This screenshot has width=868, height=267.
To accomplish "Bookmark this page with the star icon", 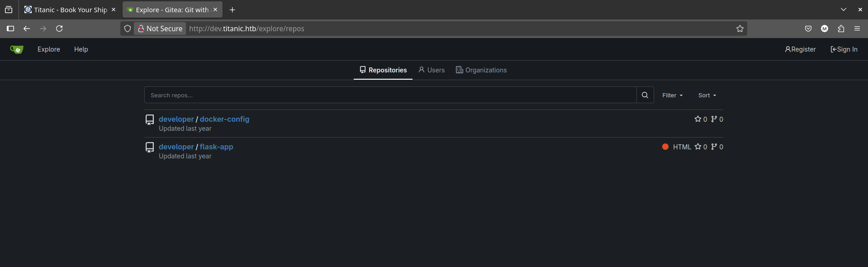I will click(740, 29).
